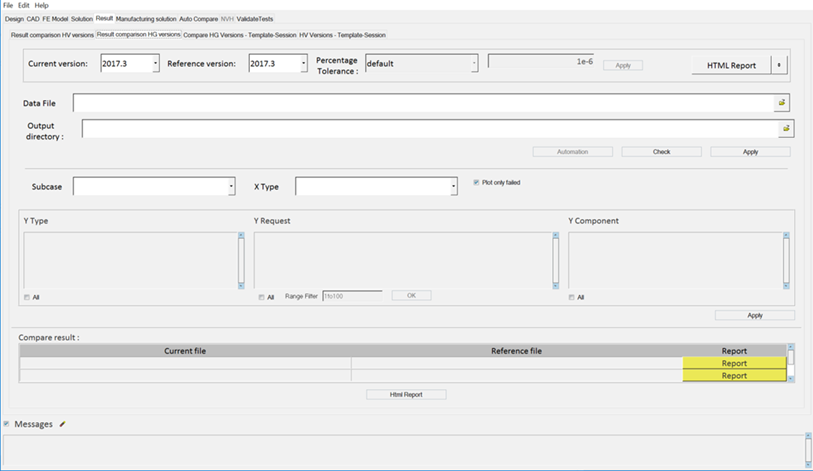Expand the Subcase combo box
Image resolution: width=813 pixels, height=471 pixels.
click(231, 187)
